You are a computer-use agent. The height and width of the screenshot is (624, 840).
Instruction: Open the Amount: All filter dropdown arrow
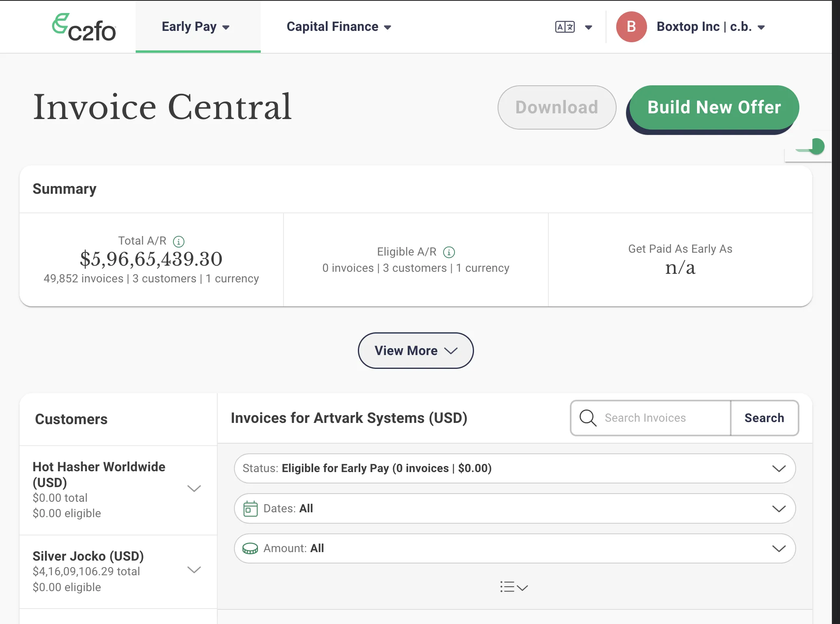tap(779, 549)
